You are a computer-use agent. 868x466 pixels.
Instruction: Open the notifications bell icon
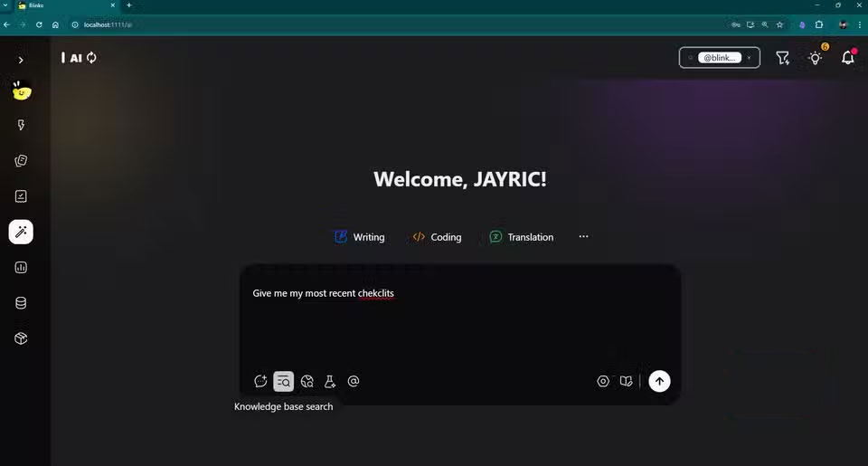[847, 58]
